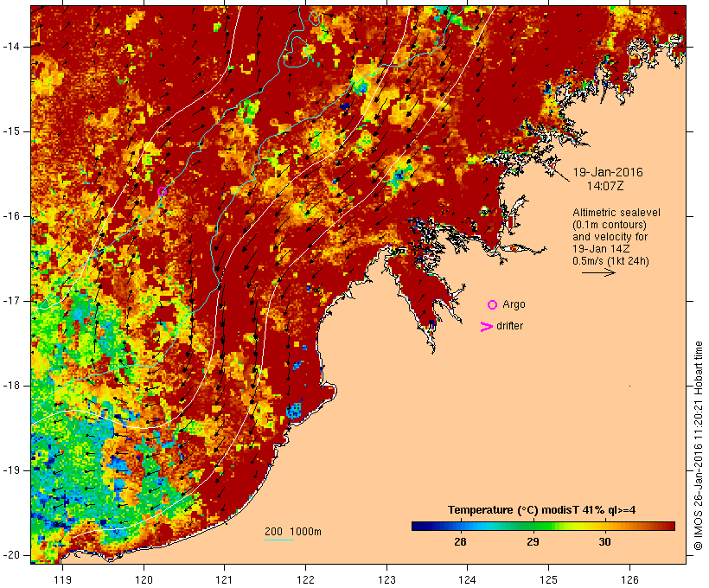Click the latitude axis label -15
The image size is (709, 588).
(11, 131)
